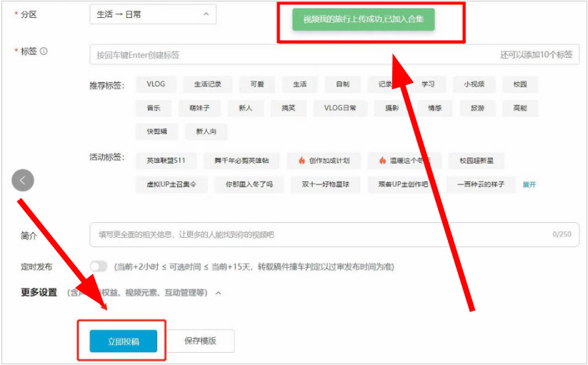Screen dimensions: 588x365
Task: Collapse the 更多设置 section chevron
Action: point(218,293)
